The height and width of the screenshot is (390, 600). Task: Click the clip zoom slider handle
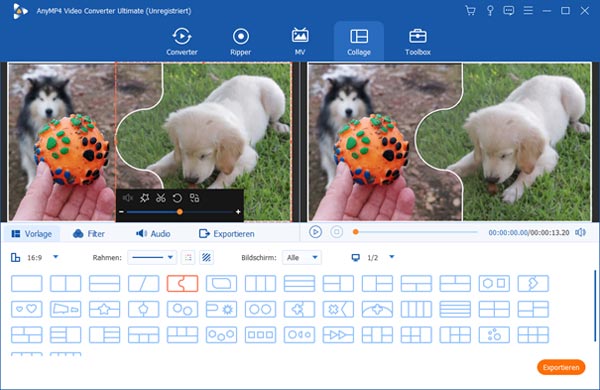(179, 212)
